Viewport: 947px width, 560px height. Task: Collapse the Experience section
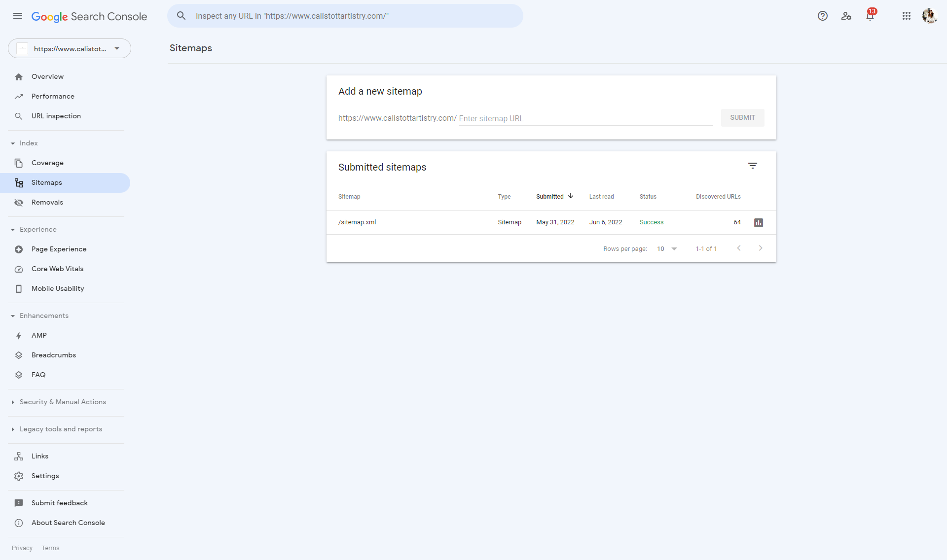point(13,230)
